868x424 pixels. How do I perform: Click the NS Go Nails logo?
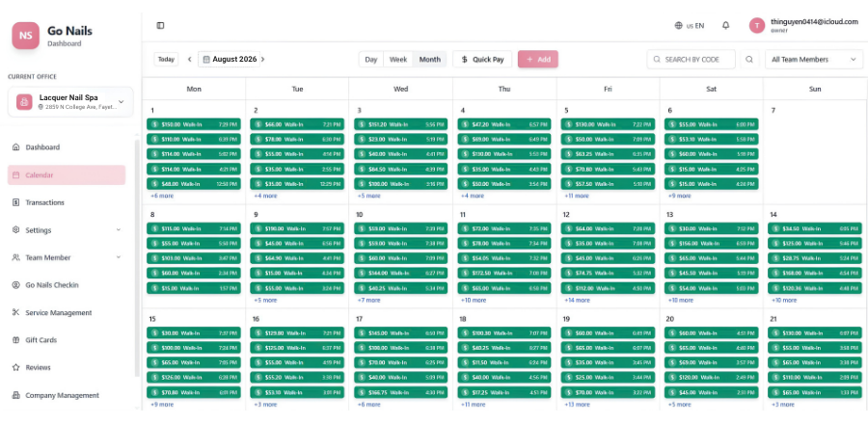25,36
